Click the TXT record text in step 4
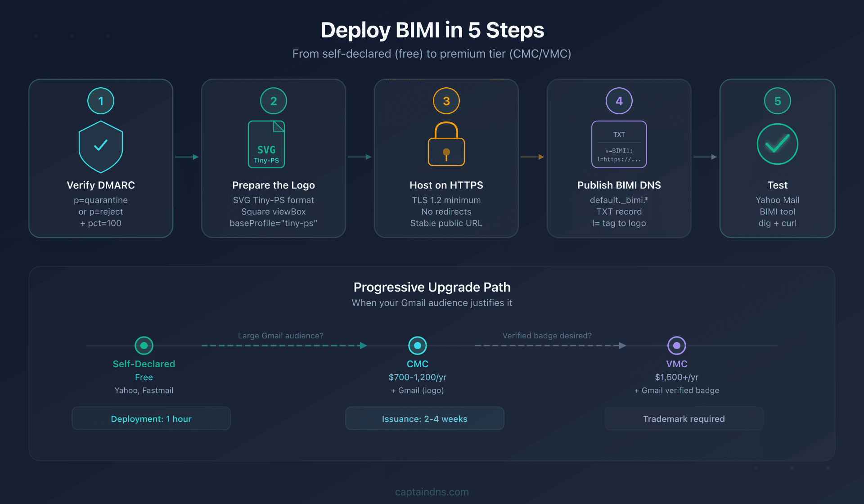This screenshot has height=504, width=864. click(x=619, y=211)
